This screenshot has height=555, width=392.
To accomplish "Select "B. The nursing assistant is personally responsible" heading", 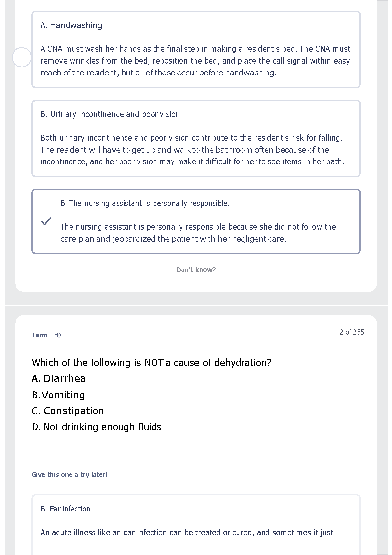I will click(145, 203).
